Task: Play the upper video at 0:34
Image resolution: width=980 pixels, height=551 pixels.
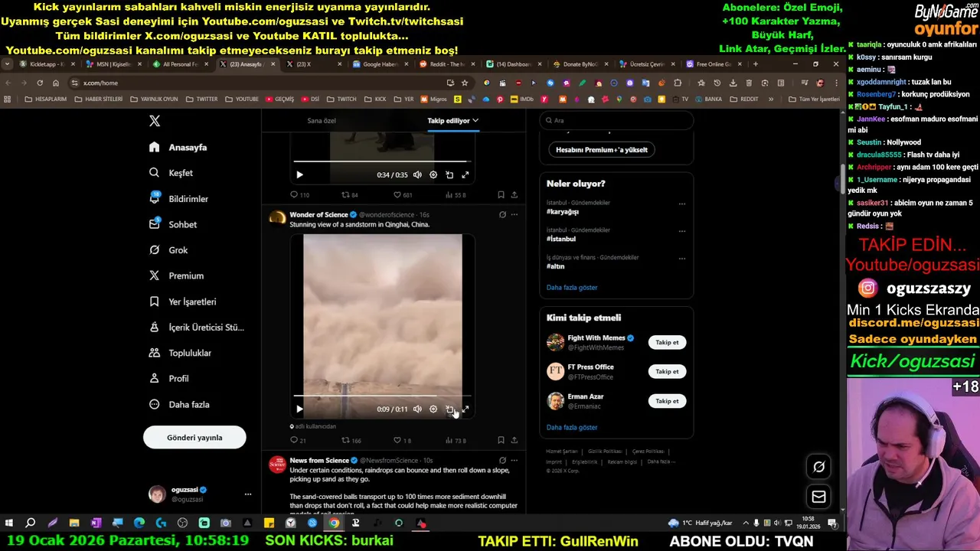Action: coord(299,174)
